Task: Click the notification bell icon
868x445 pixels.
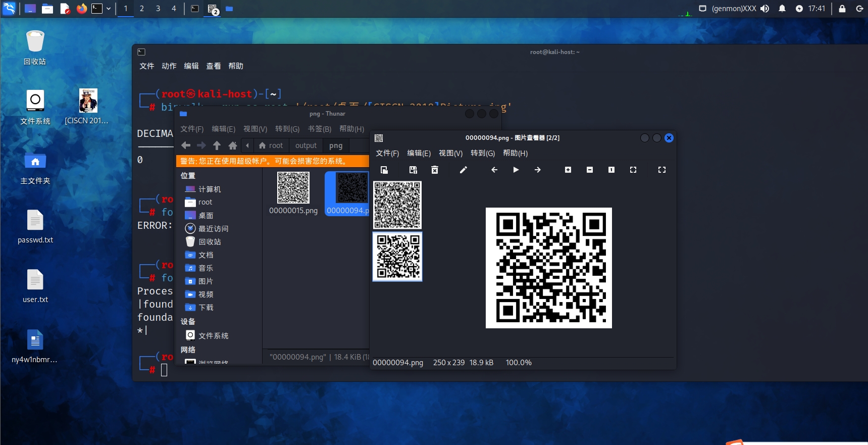Action: tap(782, 9)
